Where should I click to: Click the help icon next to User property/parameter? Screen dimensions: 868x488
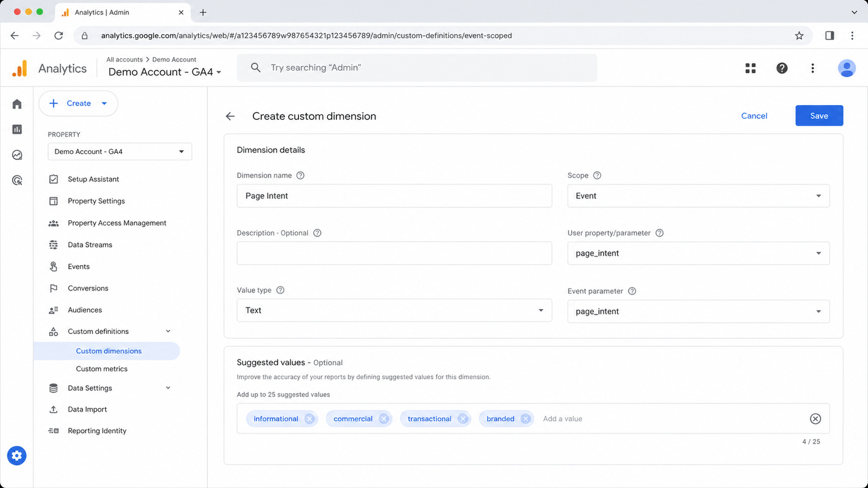[660, 233]
